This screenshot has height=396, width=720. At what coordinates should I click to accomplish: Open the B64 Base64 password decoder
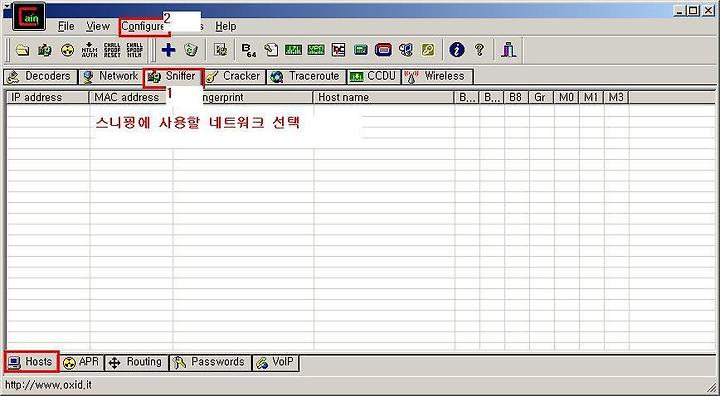pyautogui.click(x=248, y=50)
